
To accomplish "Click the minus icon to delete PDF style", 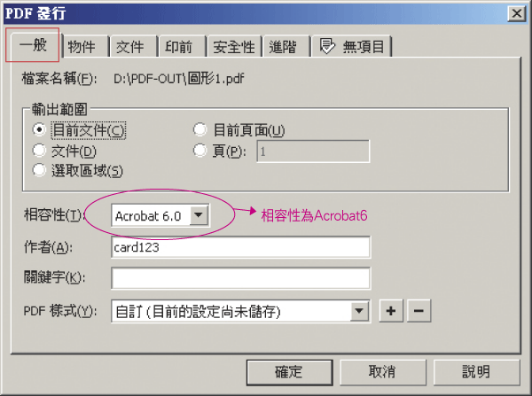I will [419, 311].
